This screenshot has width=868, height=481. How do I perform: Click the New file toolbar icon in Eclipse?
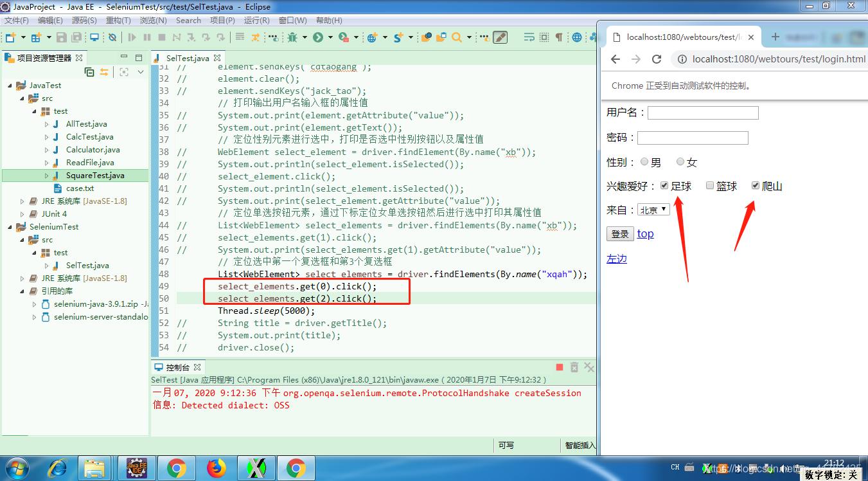(x=11, y=37)
